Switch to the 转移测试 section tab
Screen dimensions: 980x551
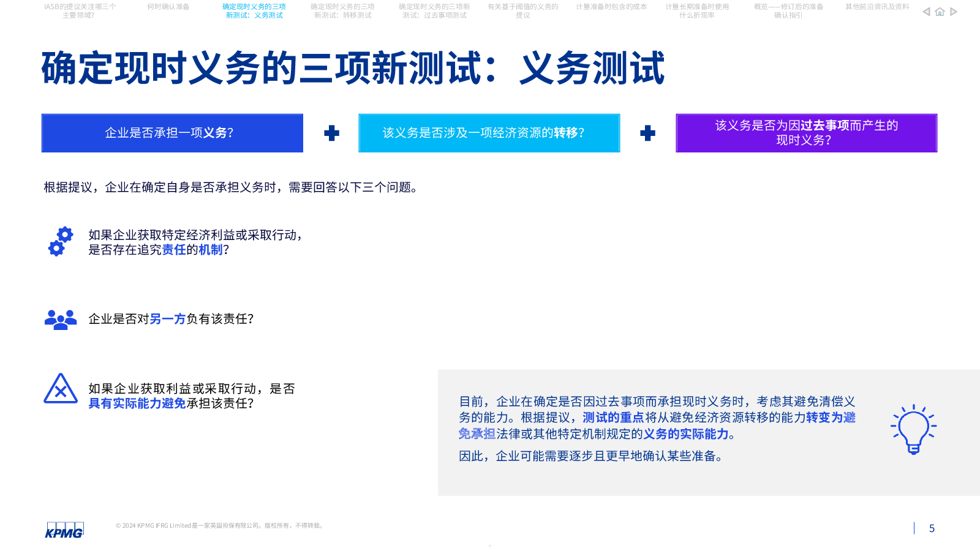click(x=342, y=11)
